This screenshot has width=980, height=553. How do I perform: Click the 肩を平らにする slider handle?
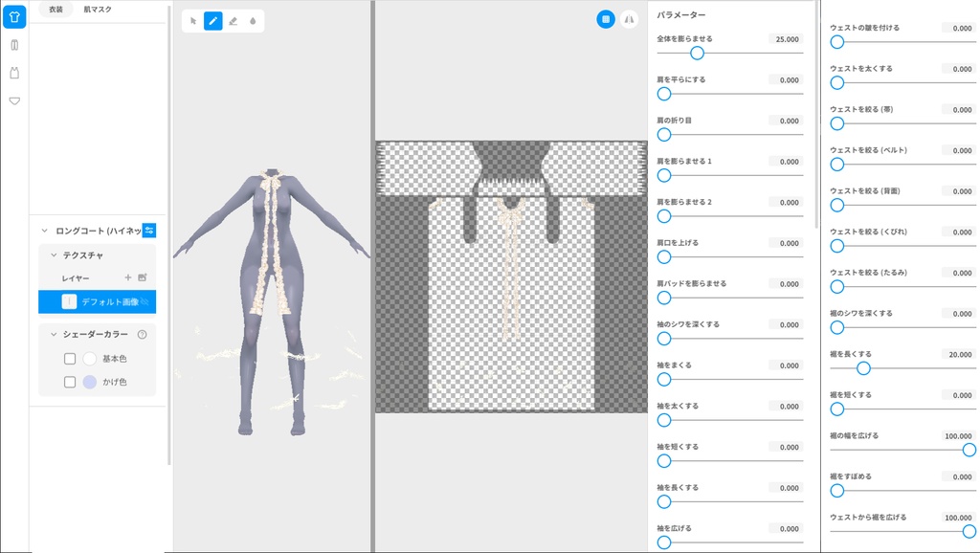664,94
